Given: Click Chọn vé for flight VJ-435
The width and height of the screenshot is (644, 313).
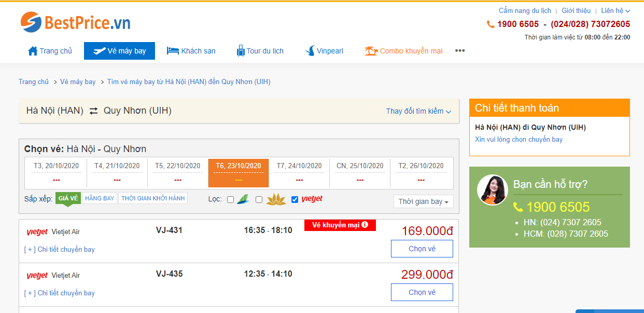Looking at the screenshot, I should pos(422,292).
